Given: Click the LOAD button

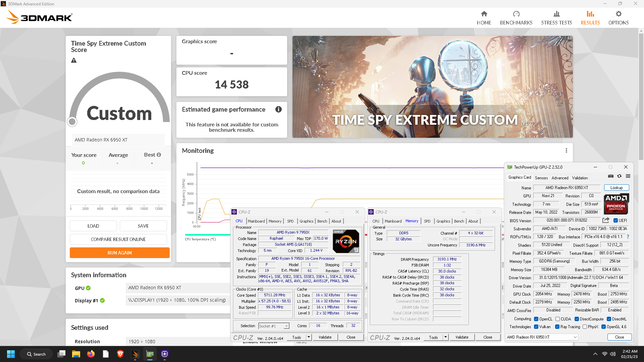Looking at the screenshot, I should pyautogui.click(x=93, y=226).
